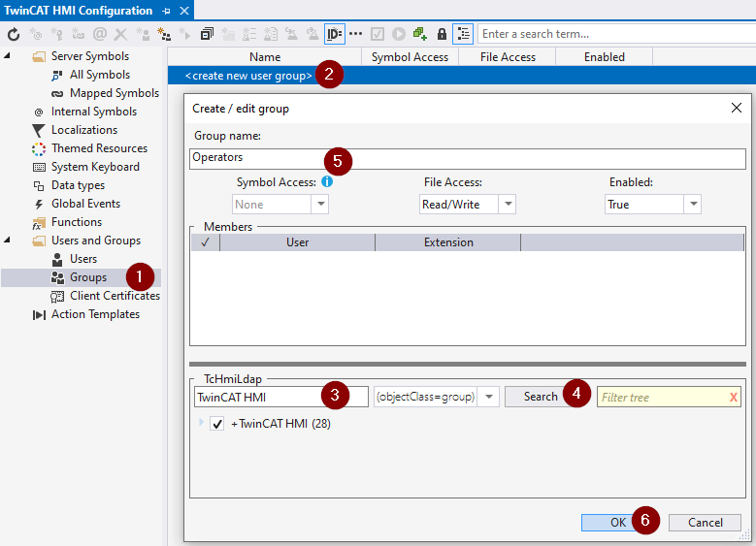Click the orange-star new group toolbar icon
This screenshot has height=546, width=756.
coord(164,34)
